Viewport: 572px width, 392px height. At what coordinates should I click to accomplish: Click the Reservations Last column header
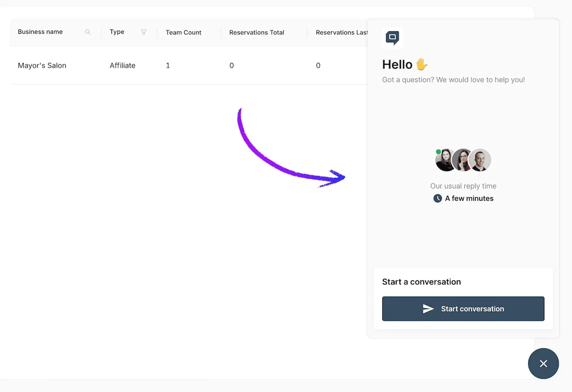(x=342, y=32)
